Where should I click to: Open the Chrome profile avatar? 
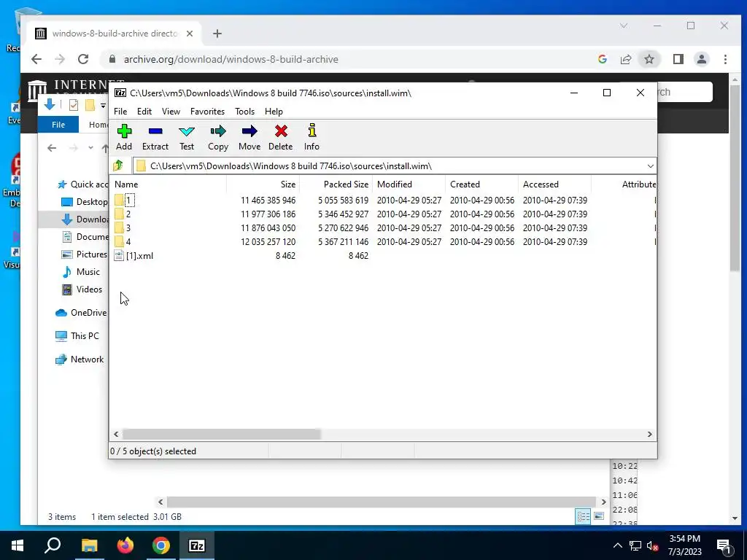701,59
